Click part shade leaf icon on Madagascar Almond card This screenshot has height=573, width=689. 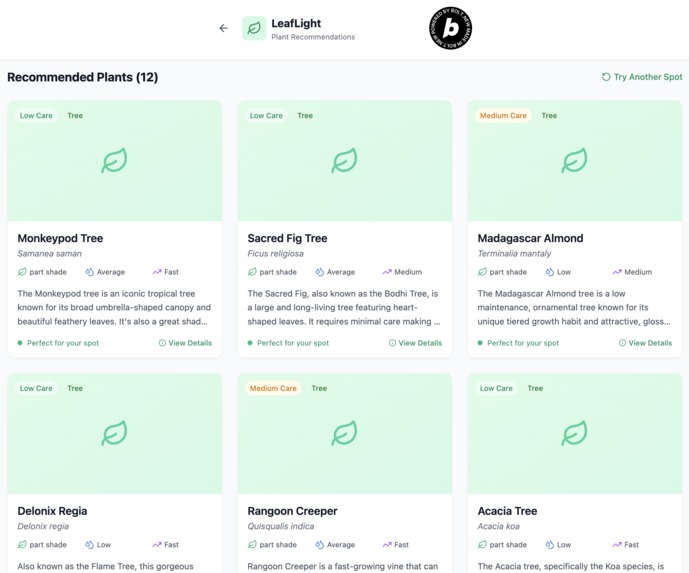pyautogui.click(x=482, y=272)
